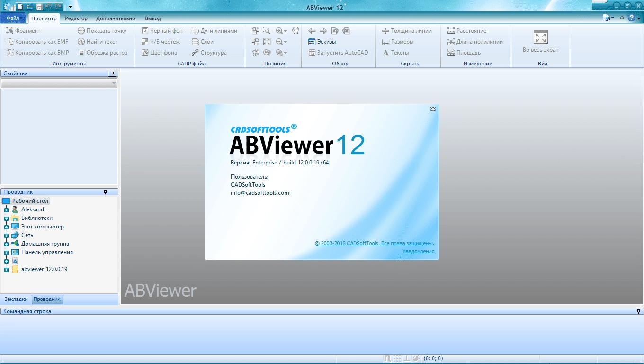Select abviewer_12.0.0.19 folder in tree
This screenshot has height=364, width=644.
pyautogui.click(x=44, y=269)
